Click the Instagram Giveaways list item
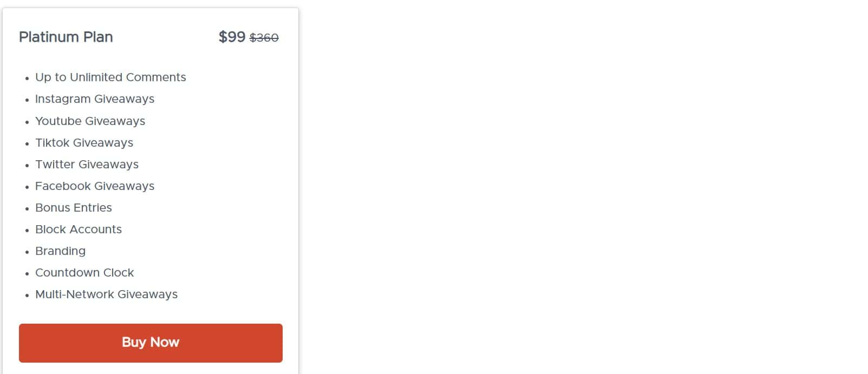The image size is (868, 374). click(x=95, y=99)
